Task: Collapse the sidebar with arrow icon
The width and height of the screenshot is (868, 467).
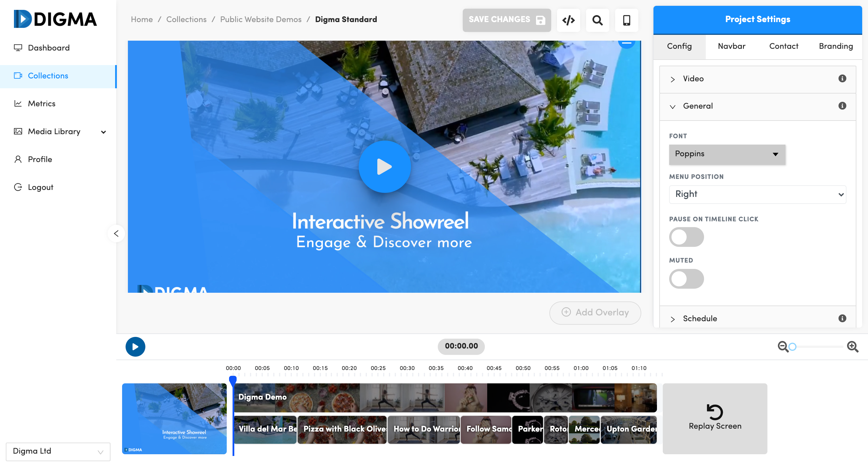Action: 116,233
